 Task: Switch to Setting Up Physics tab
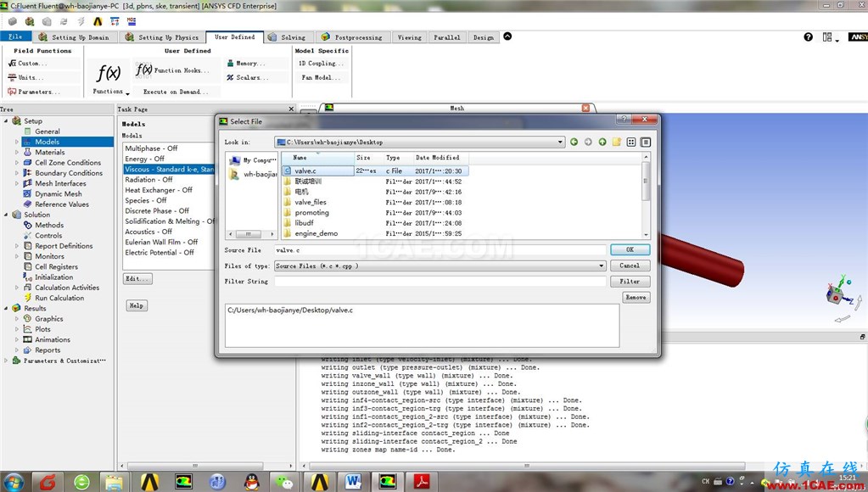coord(162,37)
